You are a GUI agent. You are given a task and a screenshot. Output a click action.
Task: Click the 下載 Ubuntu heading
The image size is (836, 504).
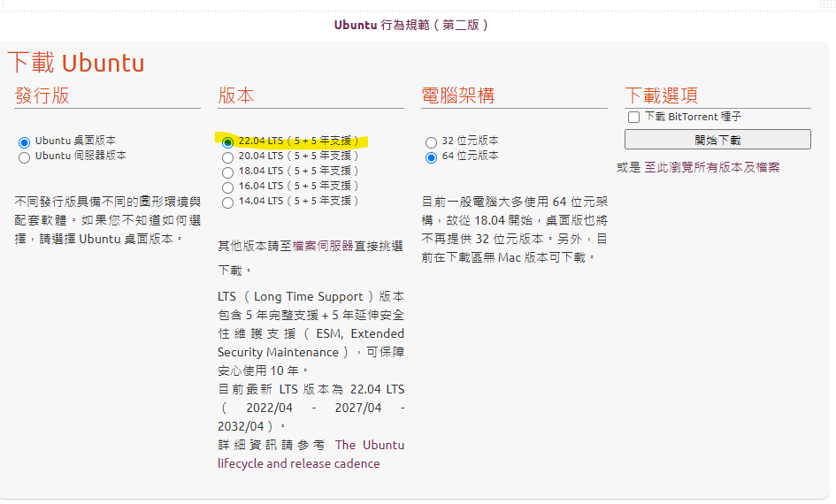click(76, 62)
